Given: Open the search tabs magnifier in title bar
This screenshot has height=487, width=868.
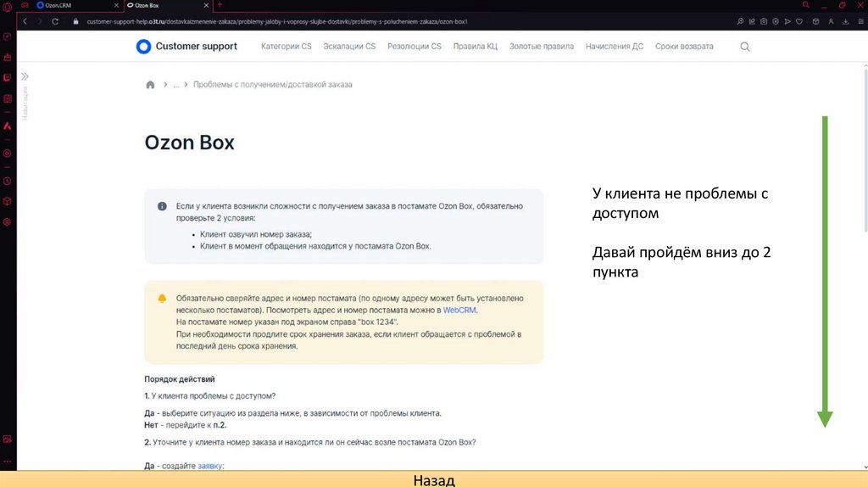Looking at the screenshot, I should coord(806,5).
